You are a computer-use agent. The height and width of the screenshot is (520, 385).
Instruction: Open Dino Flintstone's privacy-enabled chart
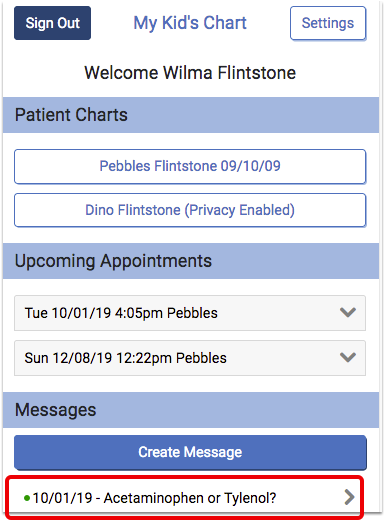point(190,210)
